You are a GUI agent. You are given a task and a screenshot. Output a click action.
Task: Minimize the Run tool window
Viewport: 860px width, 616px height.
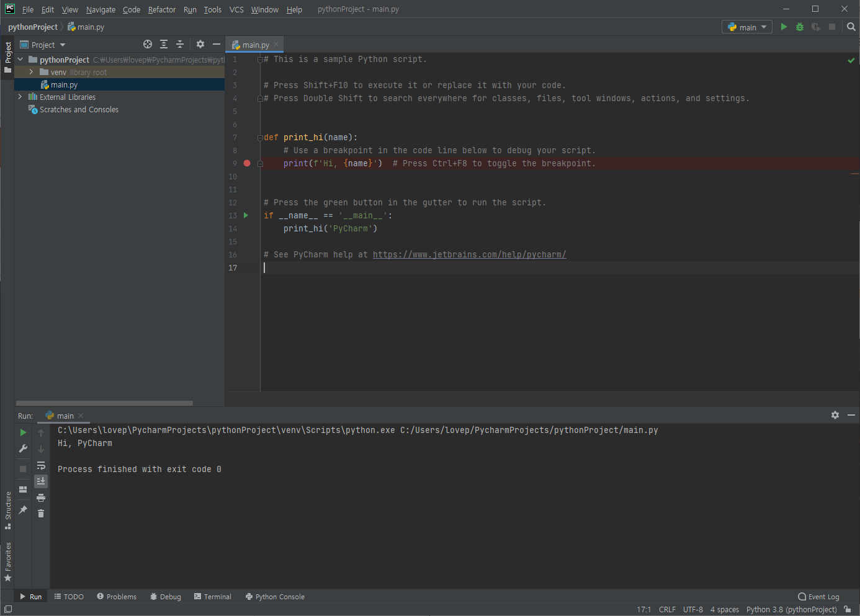coord(851,415)
